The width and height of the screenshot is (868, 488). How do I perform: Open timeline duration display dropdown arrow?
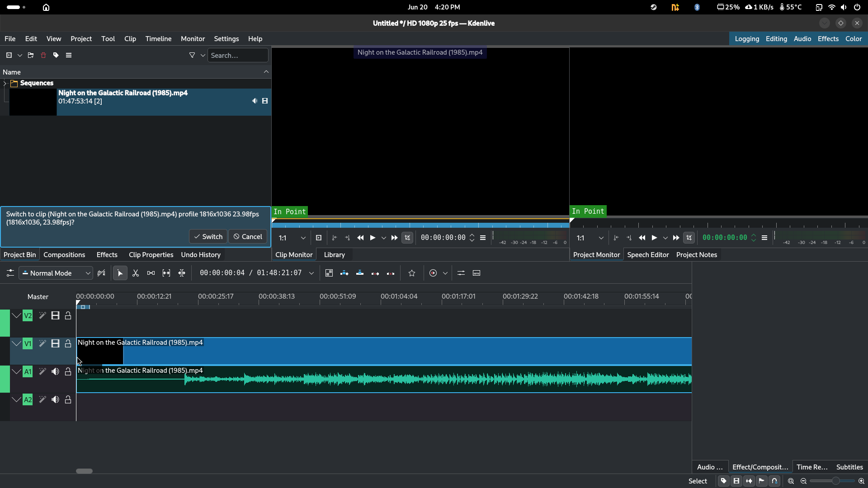click(311, 273)
